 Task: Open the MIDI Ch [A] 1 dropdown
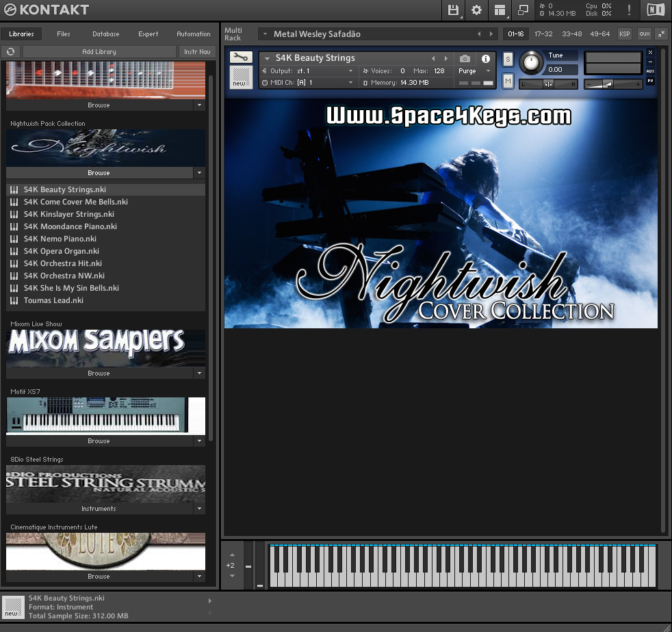click(350, 83)
